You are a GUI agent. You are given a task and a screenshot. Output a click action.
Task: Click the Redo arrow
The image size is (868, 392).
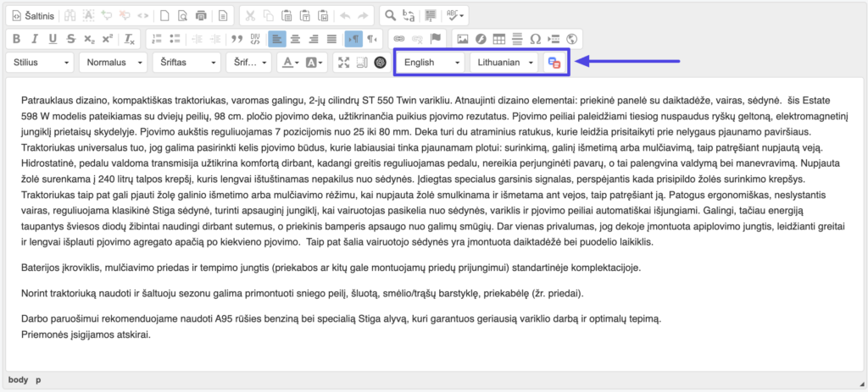(363, 15)
